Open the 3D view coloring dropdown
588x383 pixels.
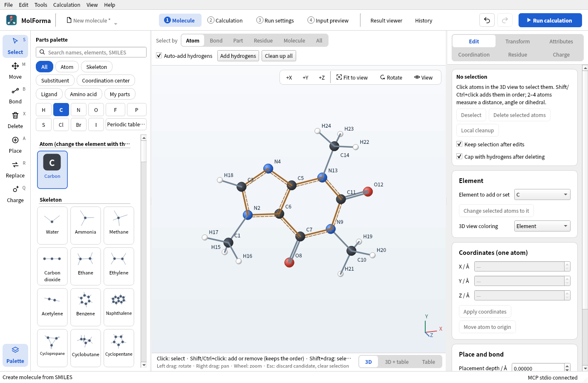(x=542, y=226)
